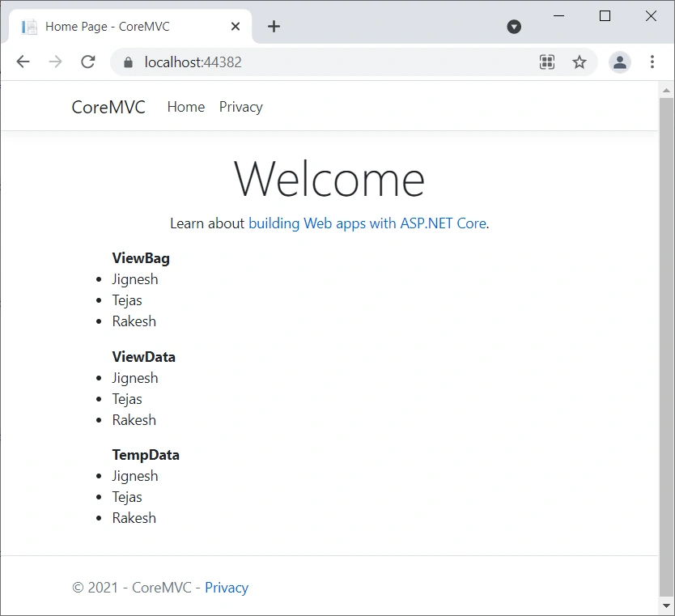Click Rakesh under ViewData
675x616 pixels.
point(134,420)
